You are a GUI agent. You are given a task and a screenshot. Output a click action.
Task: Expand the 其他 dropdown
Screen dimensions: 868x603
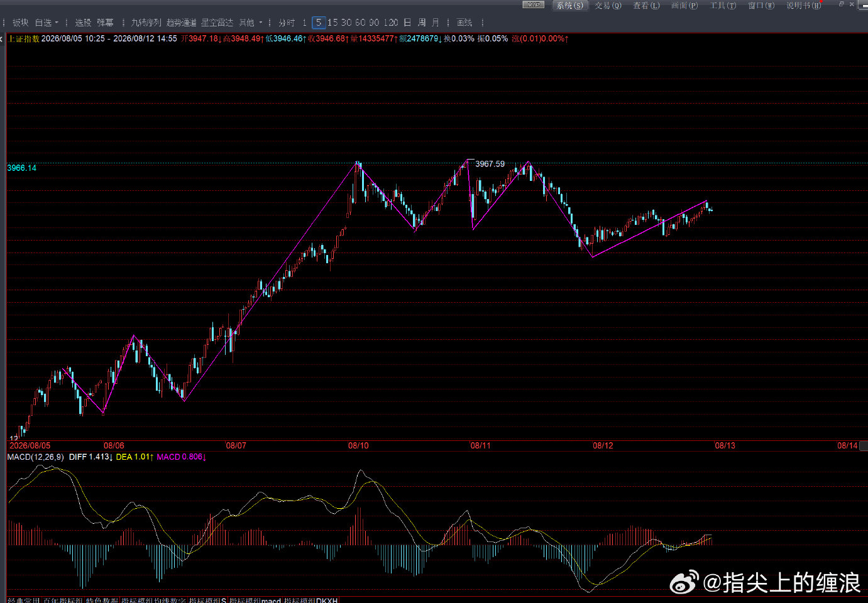tap(250, 23)
